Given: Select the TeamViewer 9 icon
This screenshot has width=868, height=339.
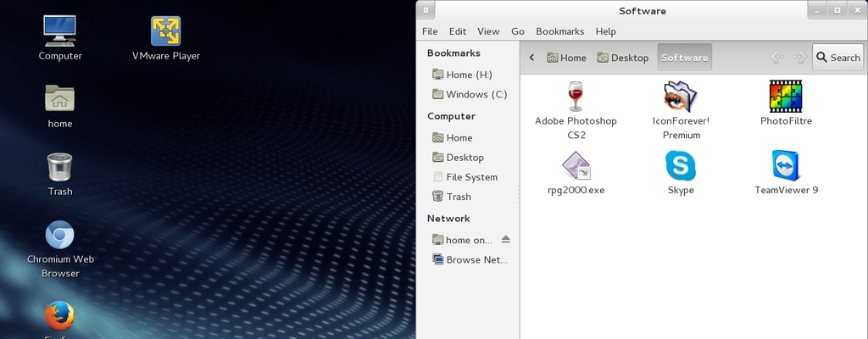Looking at the screenshot, I should tap(786, 167).
